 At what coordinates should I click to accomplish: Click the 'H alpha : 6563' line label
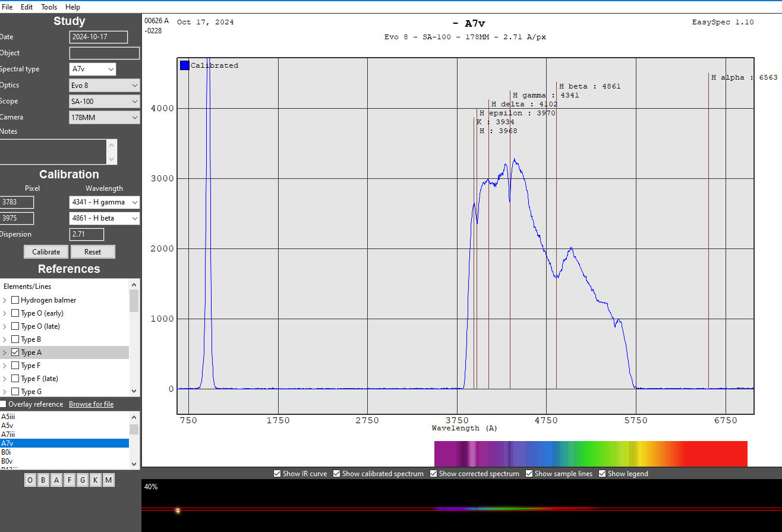[745, 77]
